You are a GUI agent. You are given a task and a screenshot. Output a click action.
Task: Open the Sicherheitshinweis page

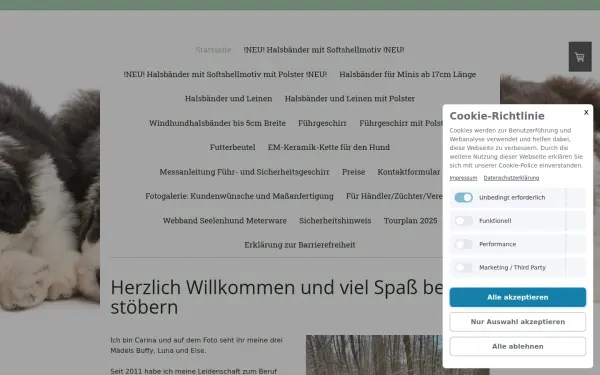[x=335, y=220]
